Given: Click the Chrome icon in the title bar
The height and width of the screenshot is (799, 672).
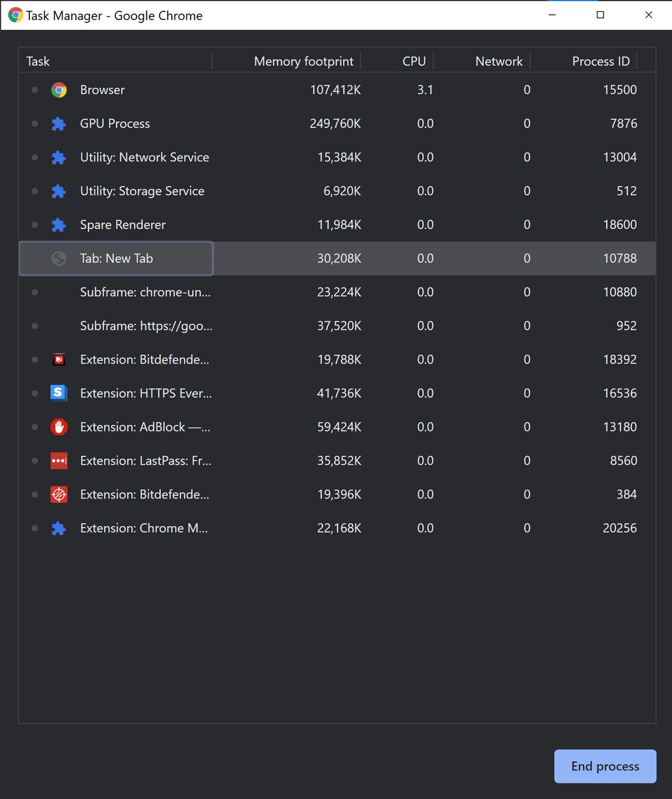Looking at the screenshot, I should coord(15,14).
